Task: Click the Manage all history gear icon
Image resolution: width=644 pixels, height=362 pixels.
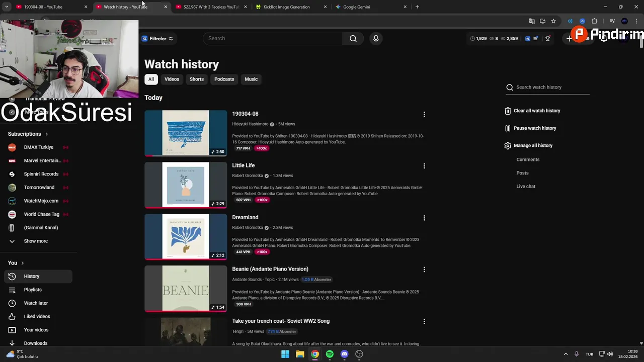Action: (508, 146)
